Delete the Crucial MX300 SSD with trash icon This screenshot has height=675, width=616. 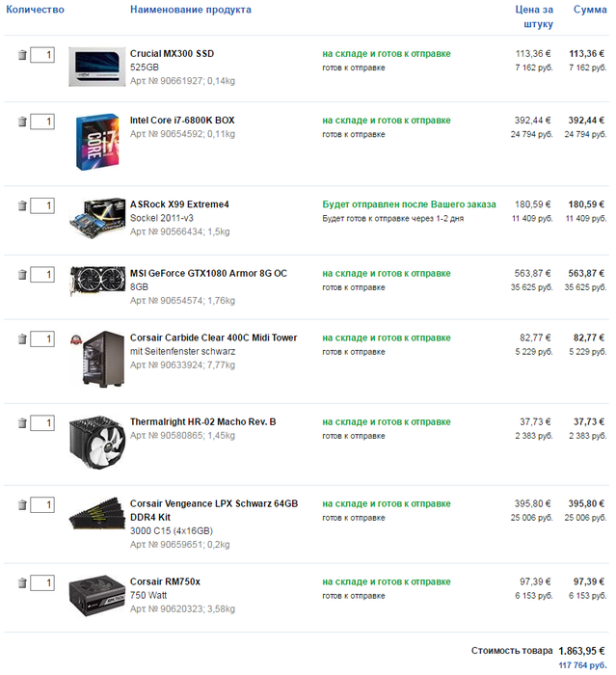click(x=22, y=56)
